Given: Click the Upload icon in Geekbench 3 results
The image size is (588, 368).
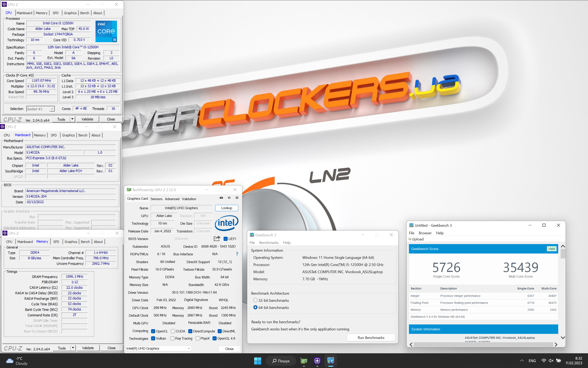Looking at the screenshot, I should tap(410, 239).
